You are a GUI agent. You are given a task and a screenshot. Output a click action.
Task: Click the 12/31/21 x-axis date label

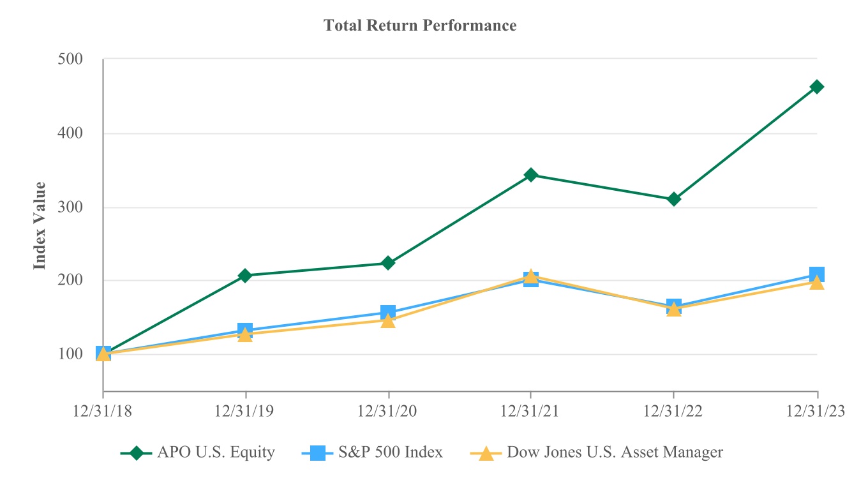pyautogui.click(x=530, y=412)
